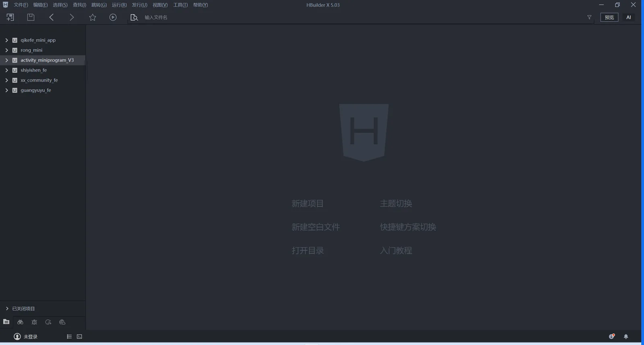Expand the rong_mini project
This screenshot has width=644, height=345.
click(6, 50)
